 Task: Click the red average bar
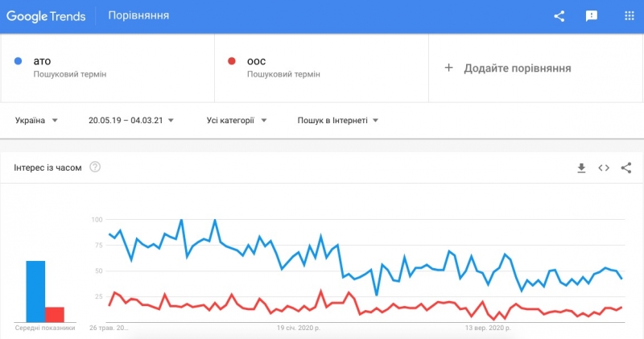click(54, 314)
